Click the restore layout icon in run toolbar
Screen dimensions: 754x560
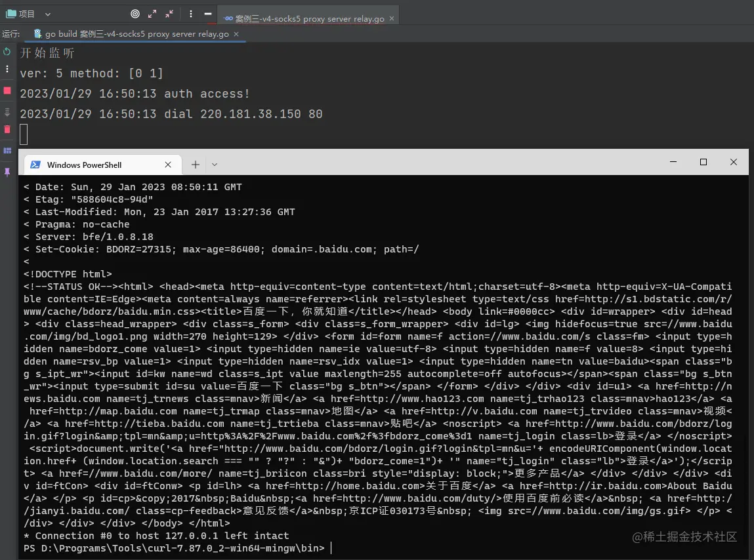[x=7, y=150]
